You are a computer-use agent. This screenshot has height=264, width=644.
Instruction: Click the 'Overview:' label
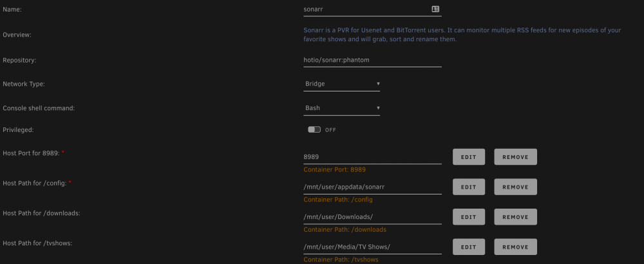tap(17, 35)
